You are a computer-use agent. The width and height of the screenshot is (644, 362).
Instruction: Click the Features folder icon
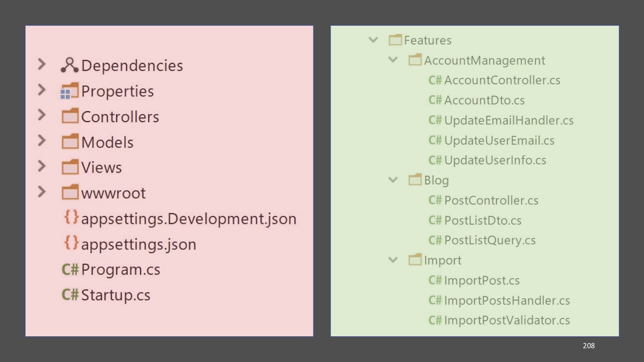[x=395, y=40]
